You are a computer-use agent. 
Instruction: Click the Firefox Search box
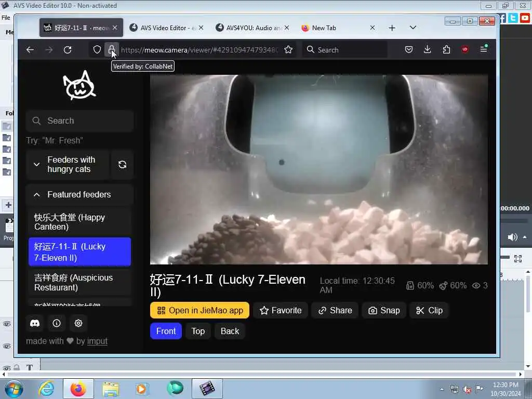click(x=345, y=50)
